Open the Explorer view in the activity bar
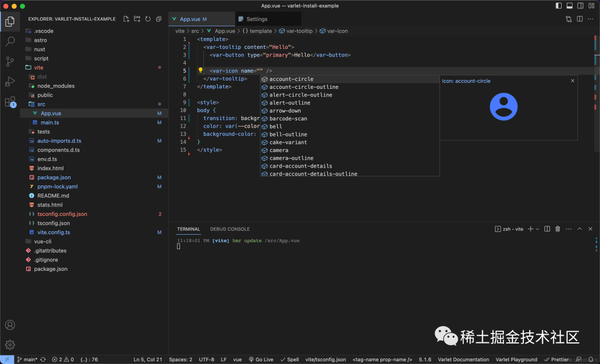This screenshot has width=600, height=364. click(10, 22)
